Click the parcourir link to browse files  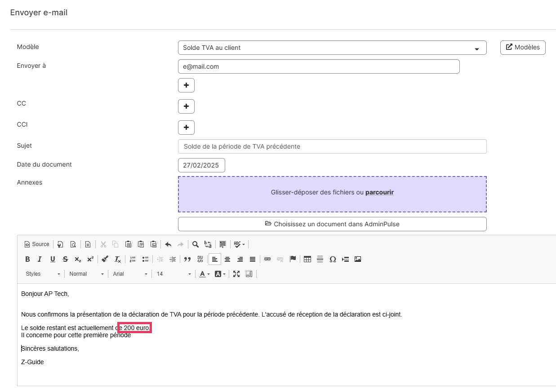pos(379,192)
